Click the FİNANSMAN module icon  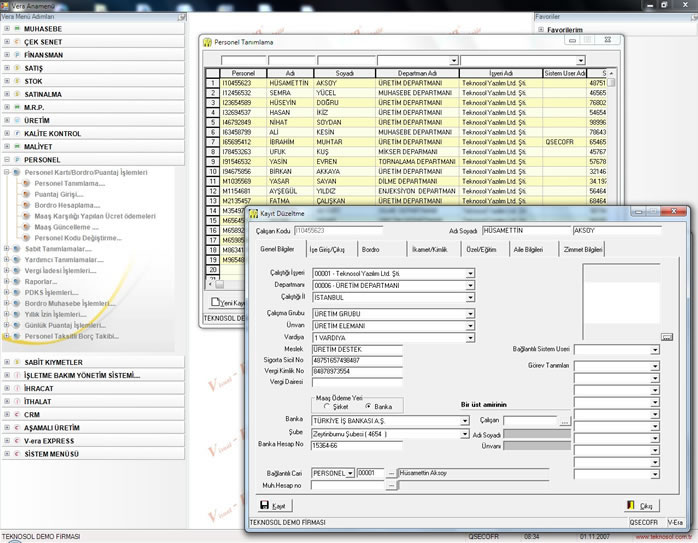[x=17, y=55]
